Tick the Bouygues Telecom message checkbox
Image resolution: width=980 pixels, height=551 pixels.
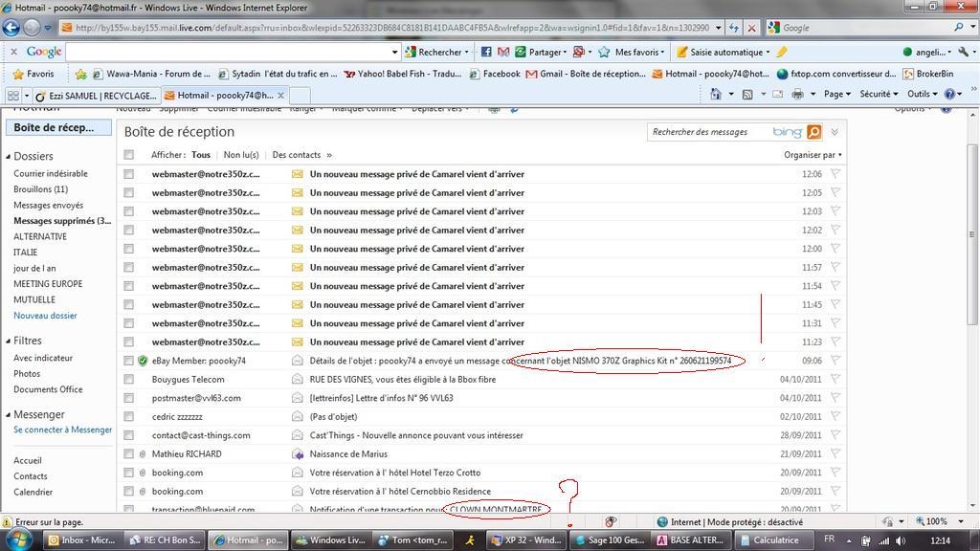pos(129,379)
